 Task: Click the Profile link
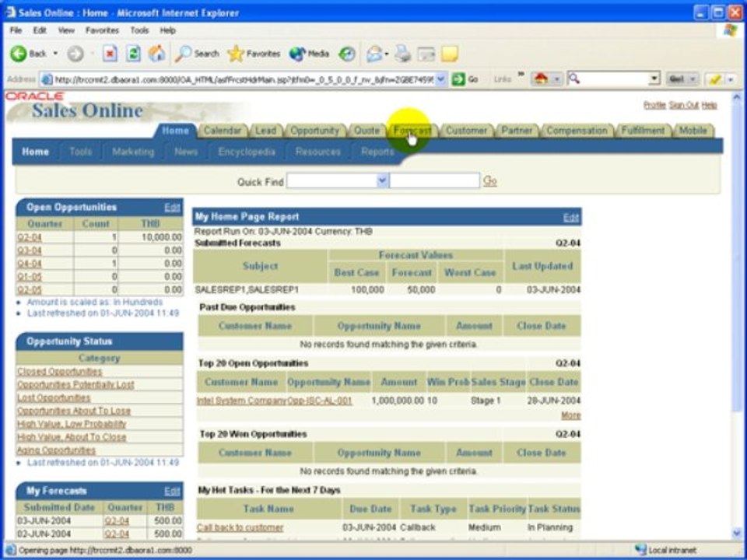point(654,105)
